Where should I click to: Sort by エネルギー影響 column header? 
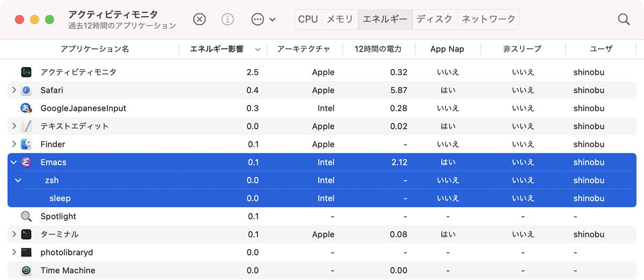[217, 49]
